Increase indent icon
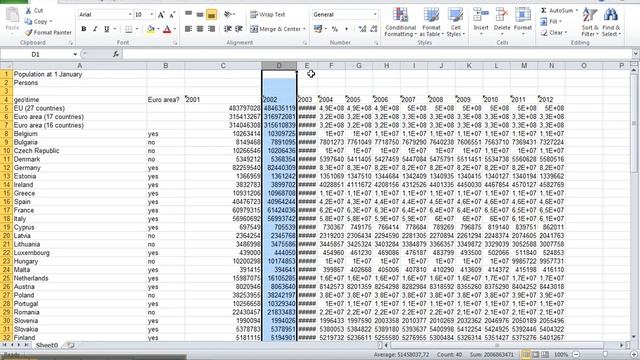The height and width of the screenshot is (360, 640). (x=239, y=29)
